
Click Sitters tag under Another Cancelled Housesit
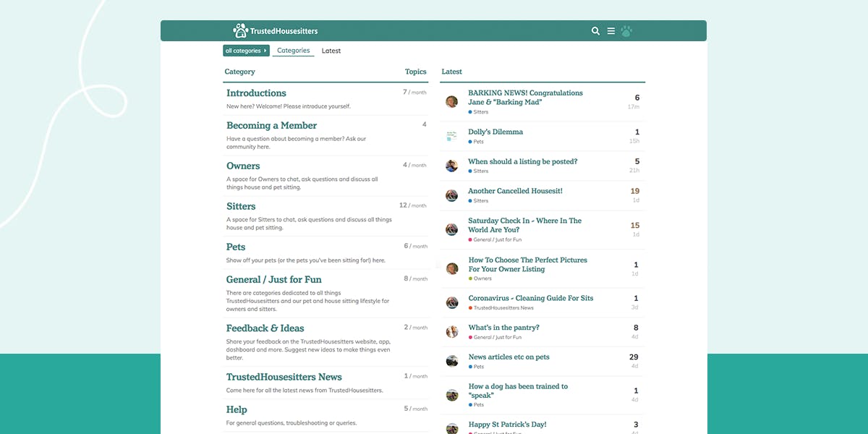479,201
